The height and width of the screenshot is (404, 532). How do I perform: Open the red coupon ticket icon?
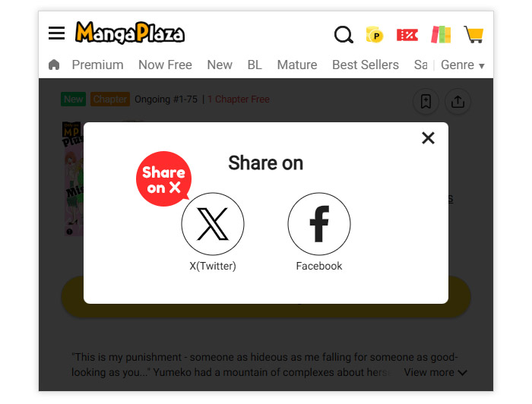click(407, 35)
